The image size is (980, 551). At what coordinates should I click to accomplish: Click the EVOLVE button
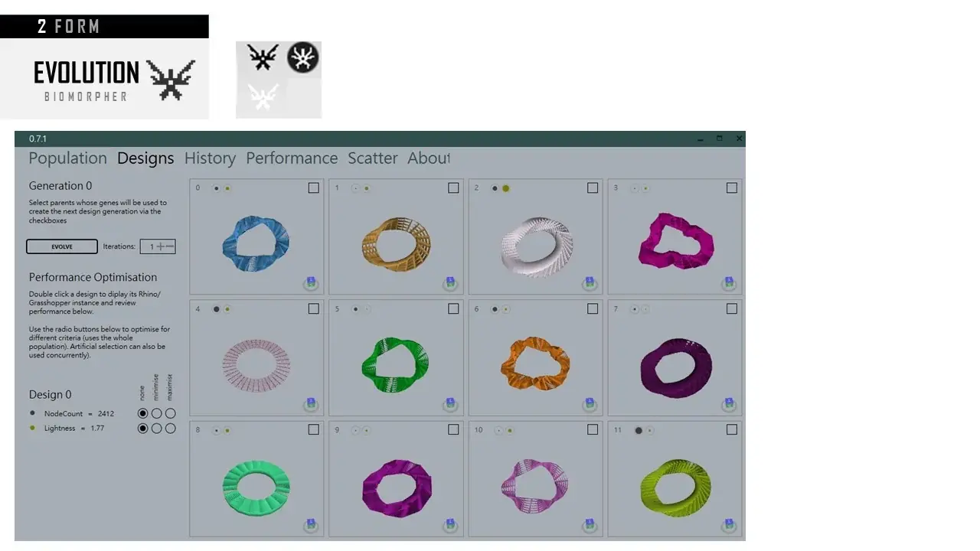pos(62,246)
